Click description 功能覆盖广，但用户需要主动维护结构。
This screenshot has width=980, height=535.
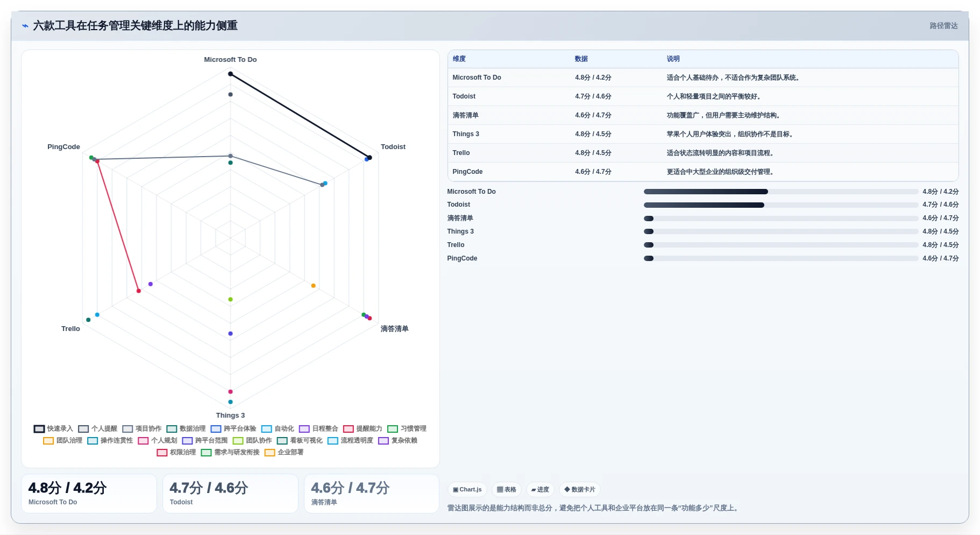click(724, 115)
